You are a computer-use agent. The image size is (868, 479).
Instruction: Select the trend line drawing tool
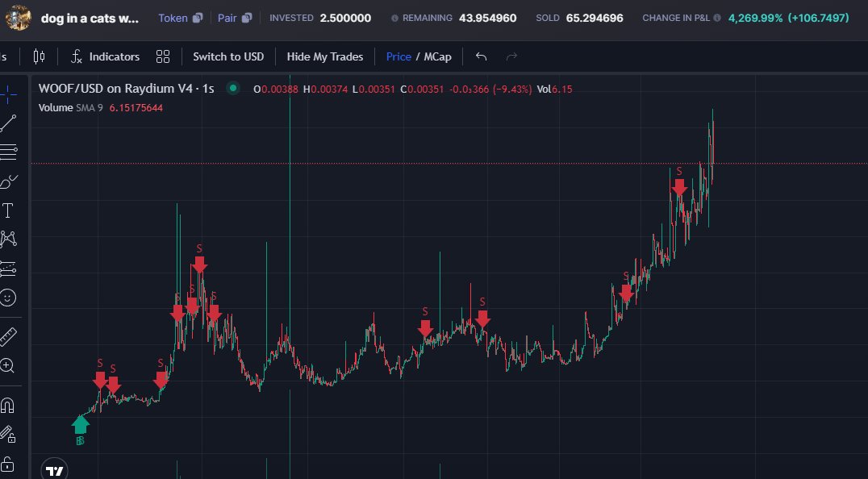(8, 123)
